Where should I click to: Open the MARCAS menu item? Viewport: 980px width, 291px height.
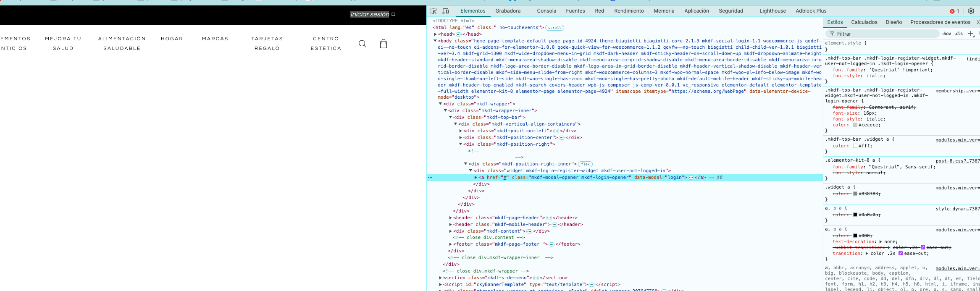(215, 39)
